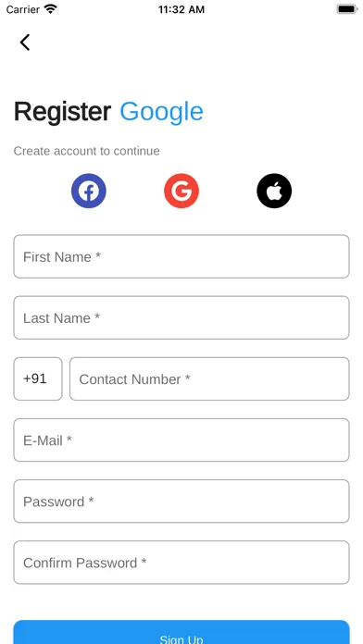Tap the Carrier label in status bar
363x644 pixels.
pyautogui.click(x=23, y=9)
